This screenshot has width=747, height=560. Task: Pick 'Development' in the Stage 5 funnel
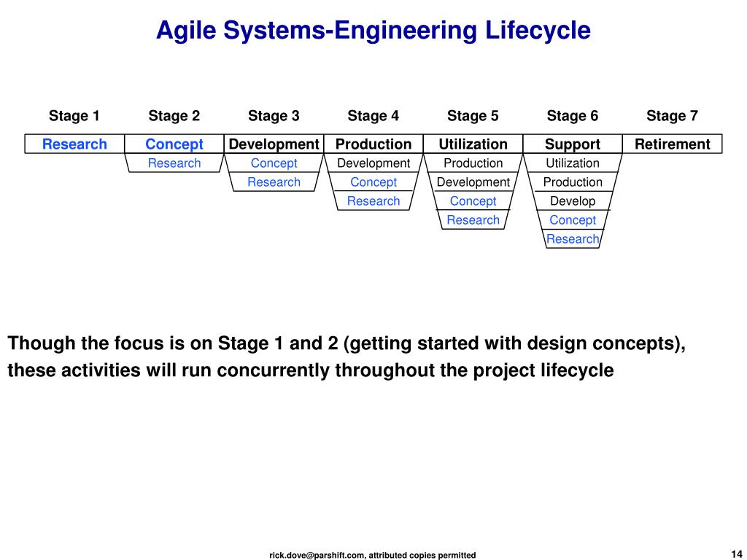[x=473, y=182]
